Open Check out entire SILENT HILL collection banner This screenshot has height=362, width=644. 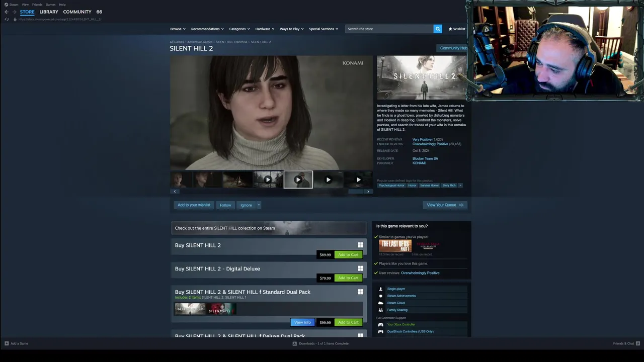click(x=269, y=228)
